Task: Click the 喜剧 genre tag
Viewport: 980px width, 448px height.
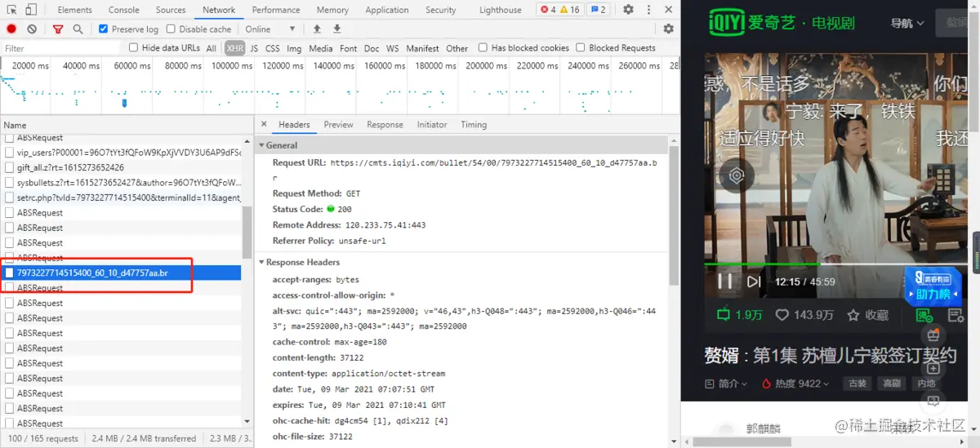Action: (x=892, y=384)
